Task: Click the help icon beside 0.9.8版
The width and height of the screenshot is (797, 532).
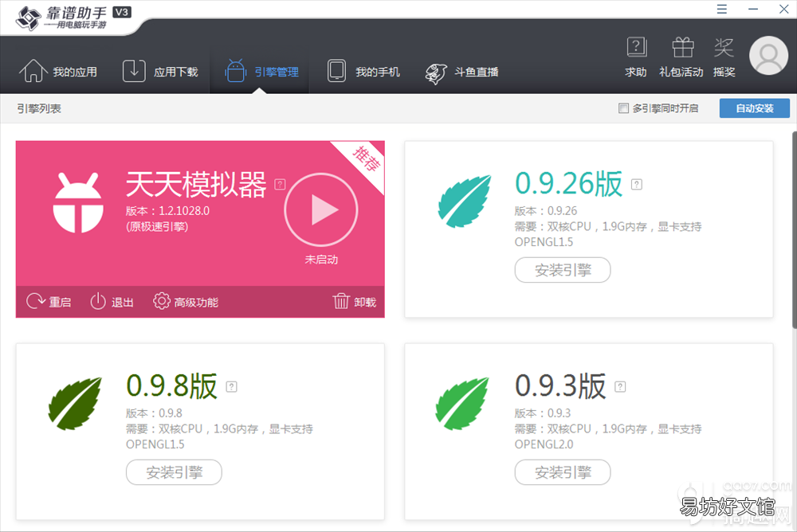Action: click(x=231, y=387)
